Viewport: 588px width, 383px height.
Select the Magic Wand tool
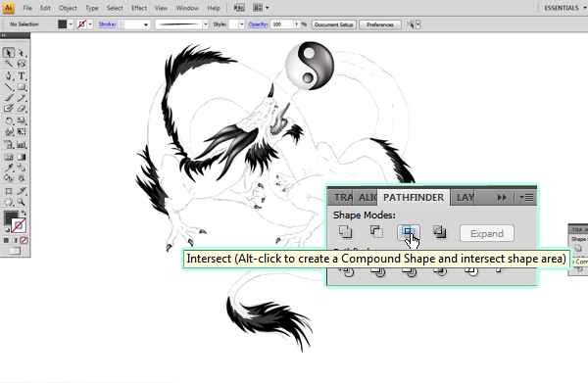pos(9,64)
